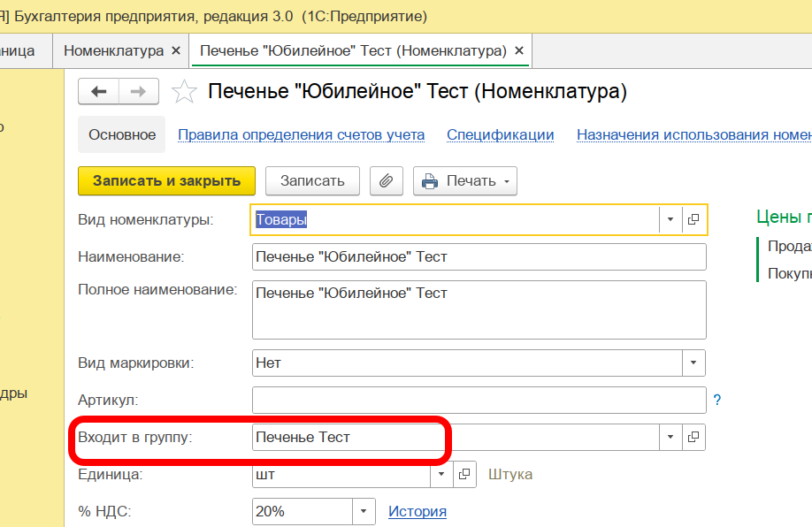812x527 pixels.
Task: Open the Спецификации section link
Action: (500, 135)
